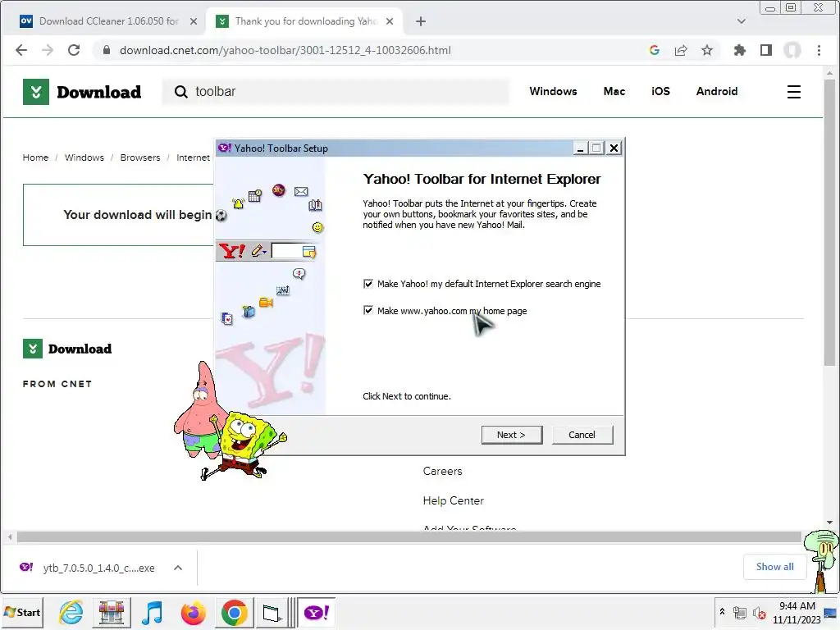This screenshot has height=630, width=840.
Task: Click the calendar icon in setup artwork
Action: 255,195
